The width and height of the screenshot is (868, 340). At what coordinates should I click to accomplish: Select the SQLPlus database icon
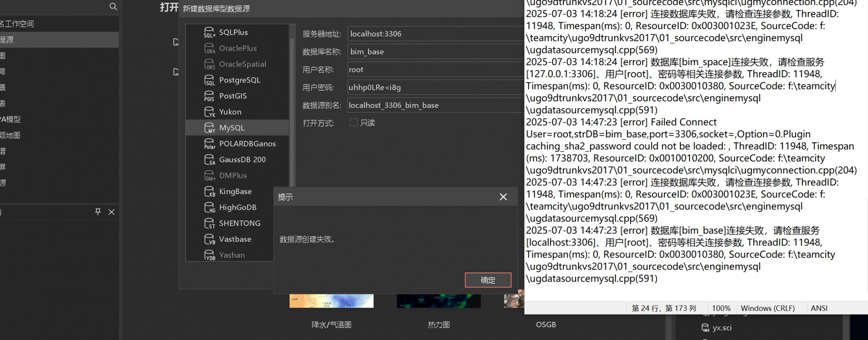[x=209, y=32]
